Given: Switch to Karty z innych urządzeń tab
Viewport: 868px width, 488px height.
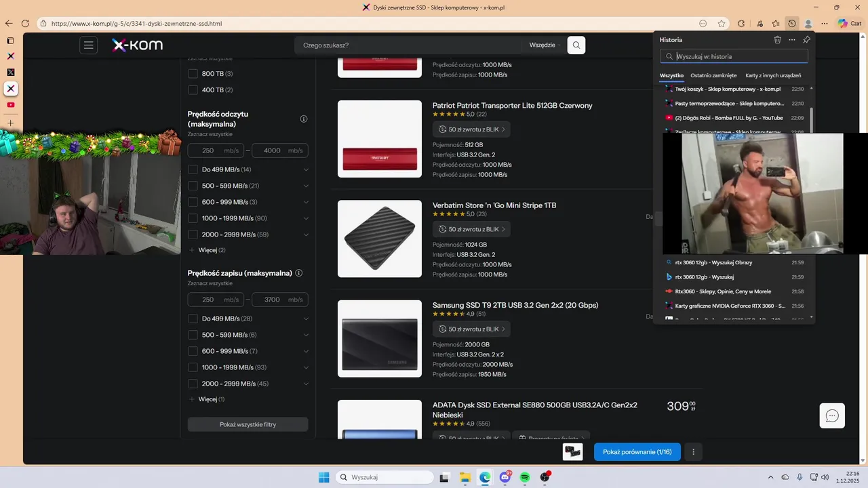Looking at the screenshot, I should click(x=773, y=75).
